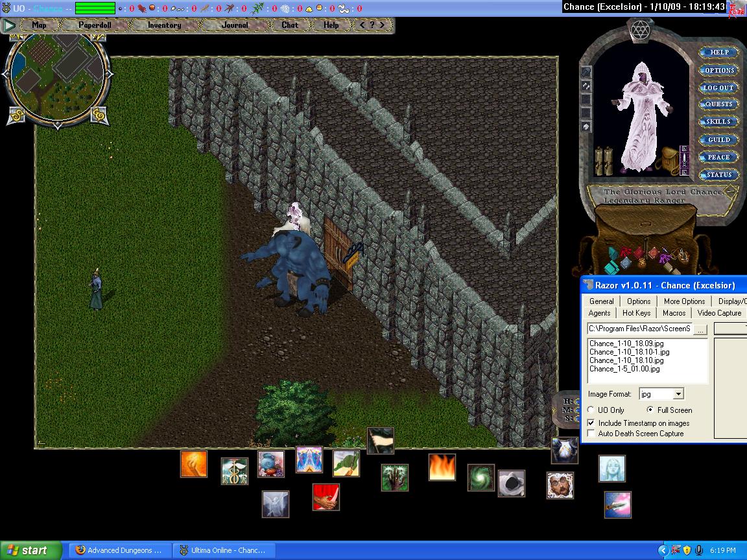
Task: Toggle the PEACE war mode button
Action: 719,157
